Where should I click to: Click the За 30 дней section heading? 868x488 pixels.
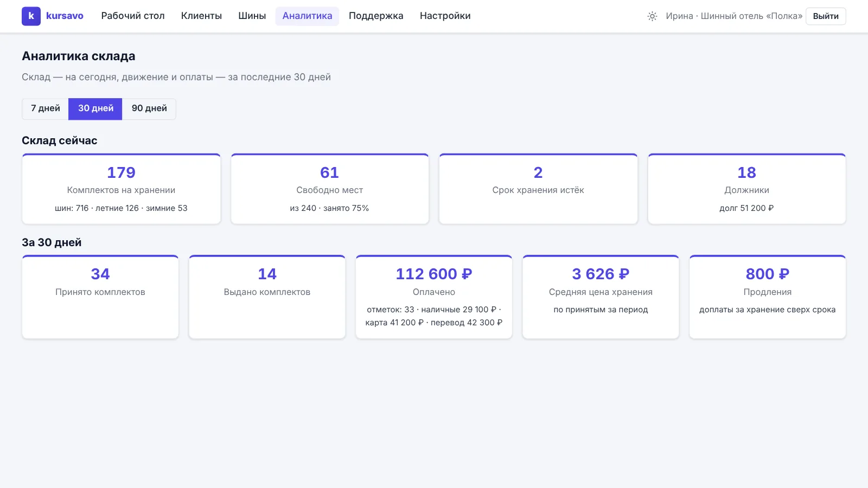tap(52, 243)
